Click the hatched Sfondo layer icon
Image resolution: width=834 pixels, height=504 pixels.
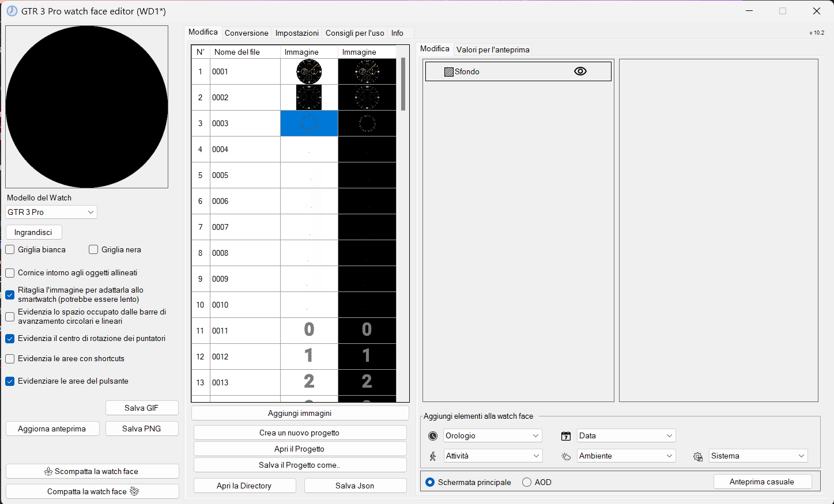point(449,72)
